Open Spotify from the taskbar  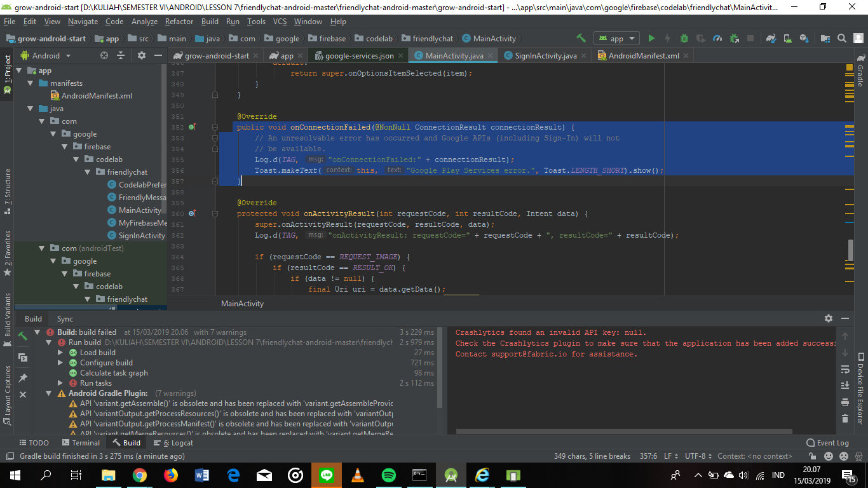pos(389,475)
